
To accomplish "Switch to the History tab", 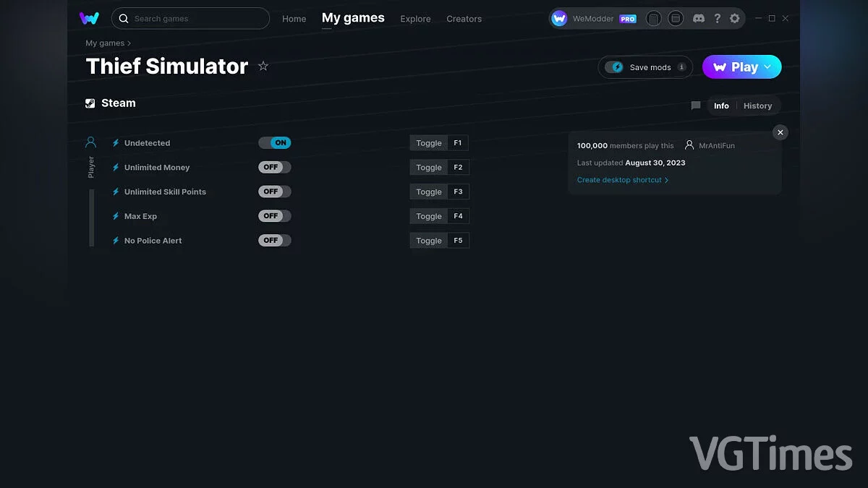I will click(757, 106).
